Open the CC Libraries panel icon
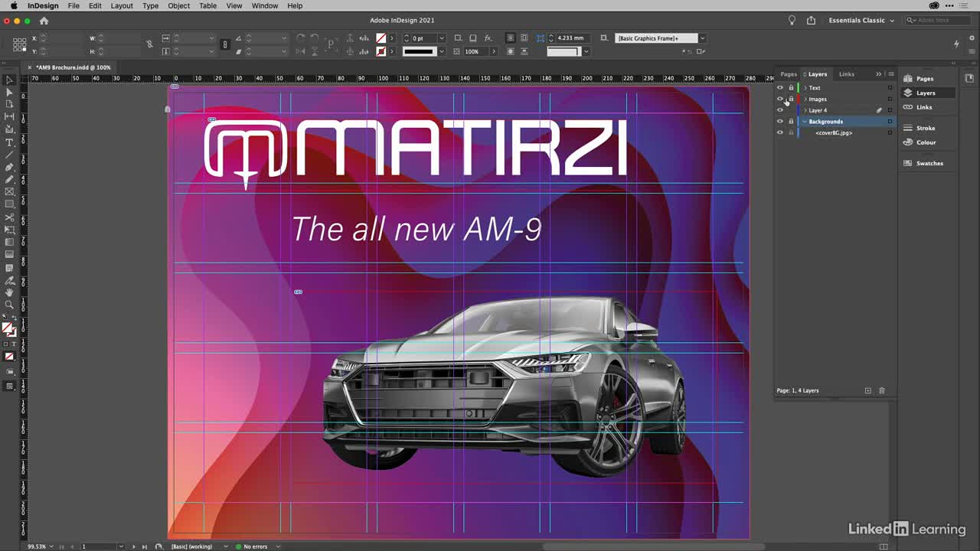This screenshot has height=551, width=980. tap(969, 78)
